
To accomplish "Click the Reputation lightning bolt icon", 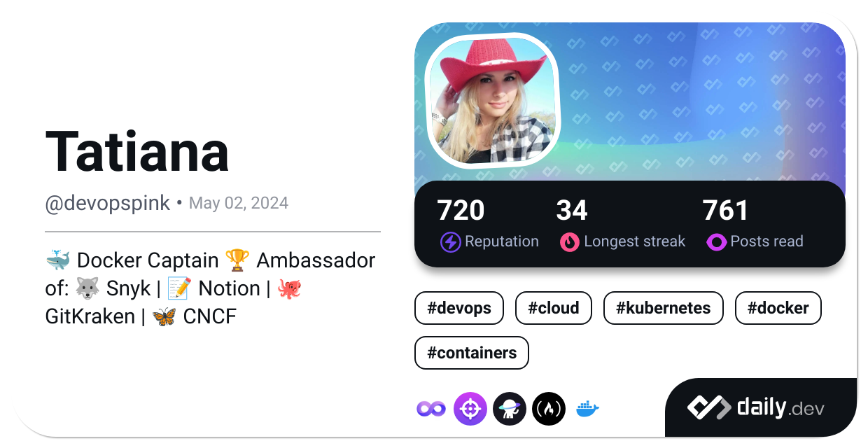I will click(x=450, y=241).
